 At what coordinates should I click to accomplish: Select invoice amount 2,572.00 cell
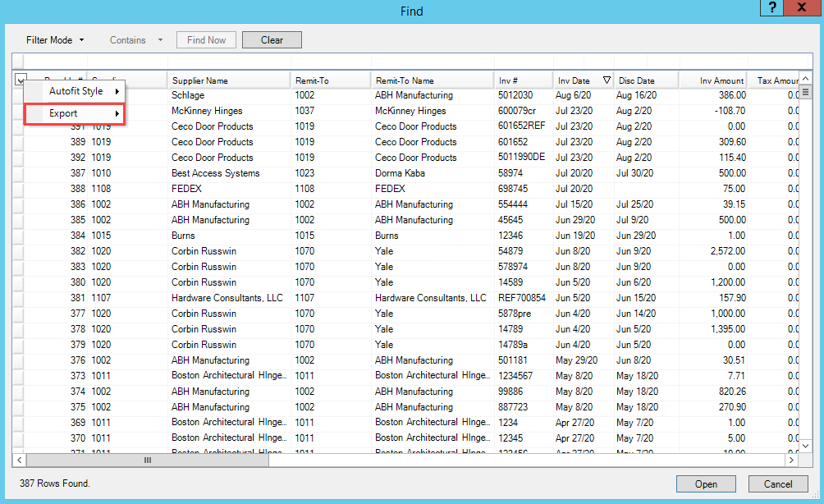pyautogui.click(x=714, y=251)
